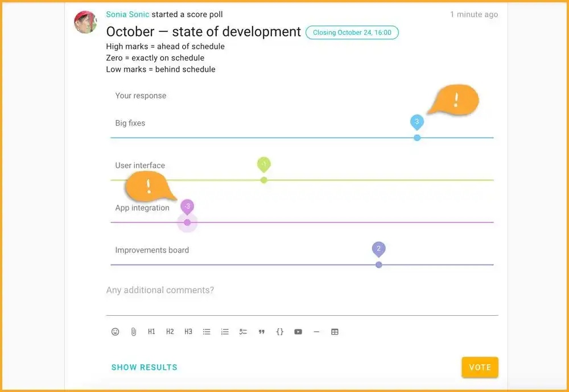The image size is (569, 392).
Task: Embed a video via the play icon
Action: [298, 332]
